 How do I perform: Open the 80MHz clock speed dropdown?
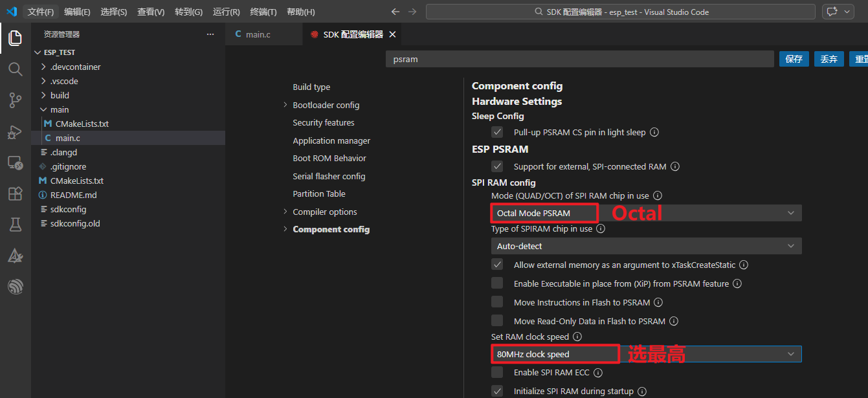click(x=646, y=354)
